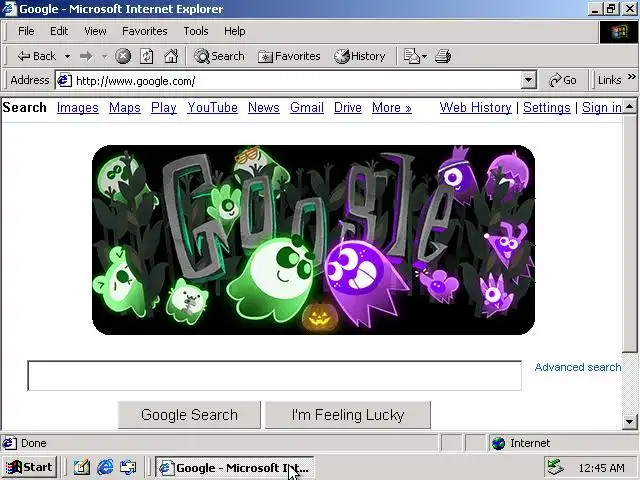
Task: Open the Images link
Action: [x=78, y=108]
